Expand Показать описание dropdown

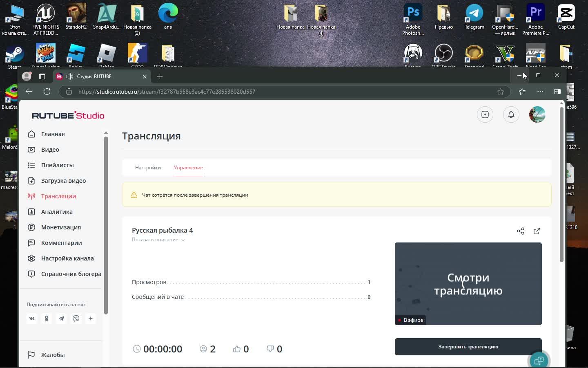click(158, 240)
